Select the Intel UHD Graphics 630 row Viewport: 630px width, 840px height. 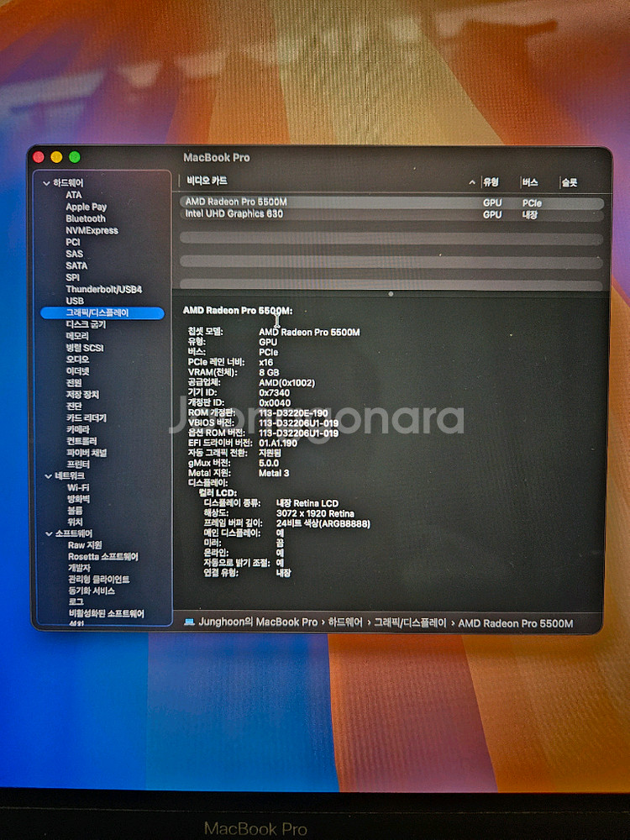pyautogui.click(x=391, y=214)
